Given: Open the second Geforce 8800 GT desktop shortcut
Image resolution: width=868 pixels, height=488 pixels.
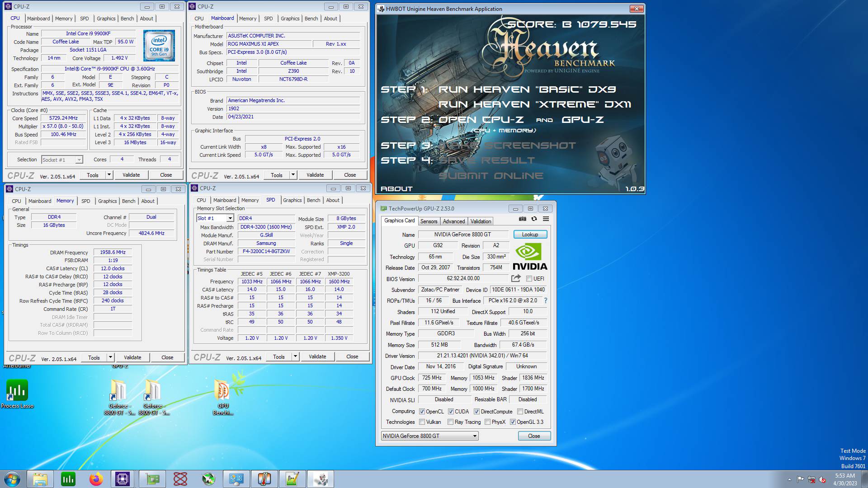Looking at the screenshot, I should coord(153,397).
